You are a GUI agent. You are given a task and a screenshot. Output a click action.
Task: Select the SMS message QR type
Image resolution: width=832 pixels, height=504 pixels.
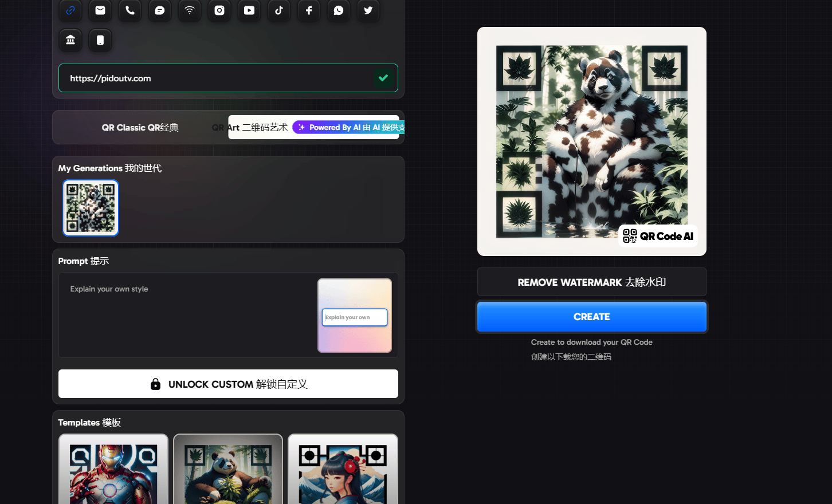pyautogui.click(x=159, y=10)
